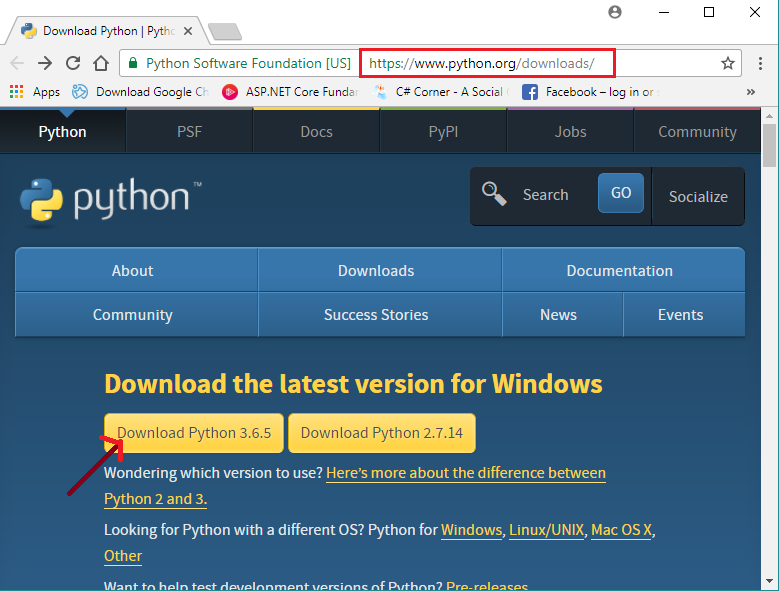The height and width of the screenshot is (591, 779).
Task: Close the Download Python tab
Action: pos(188,31)
